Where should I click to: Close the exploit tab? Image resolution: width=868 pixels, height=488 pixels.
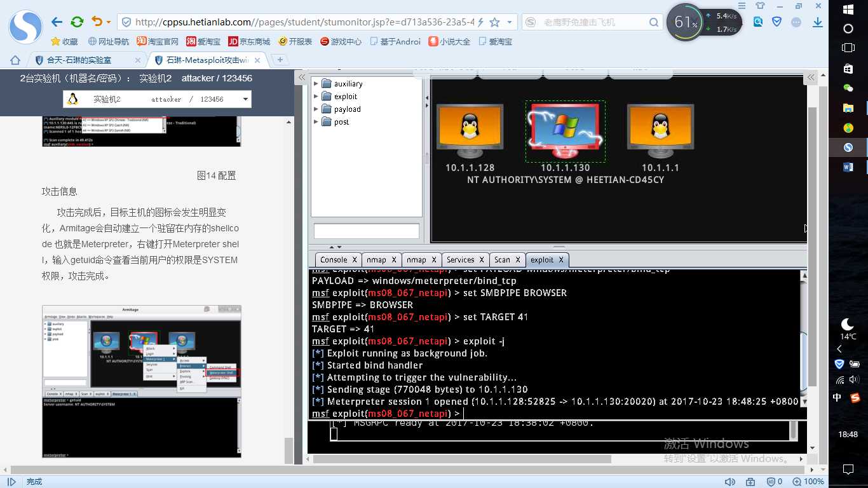(562, 260)
